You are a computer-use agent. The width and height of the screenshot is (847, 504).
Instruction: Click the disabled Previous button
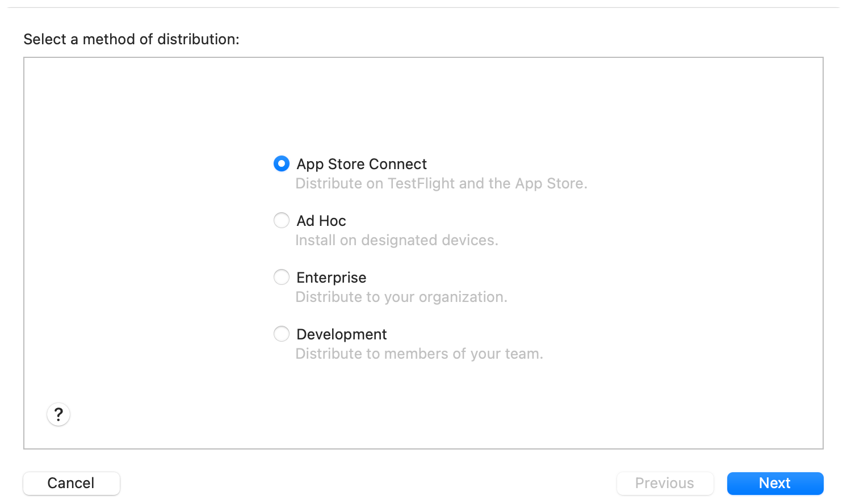(665, 483)
